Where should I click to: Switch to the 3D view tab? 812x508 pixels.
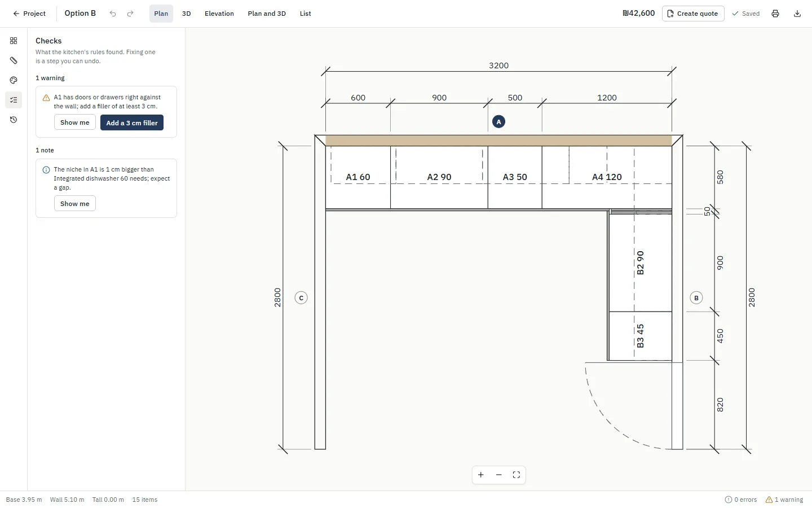click(187, 14)
